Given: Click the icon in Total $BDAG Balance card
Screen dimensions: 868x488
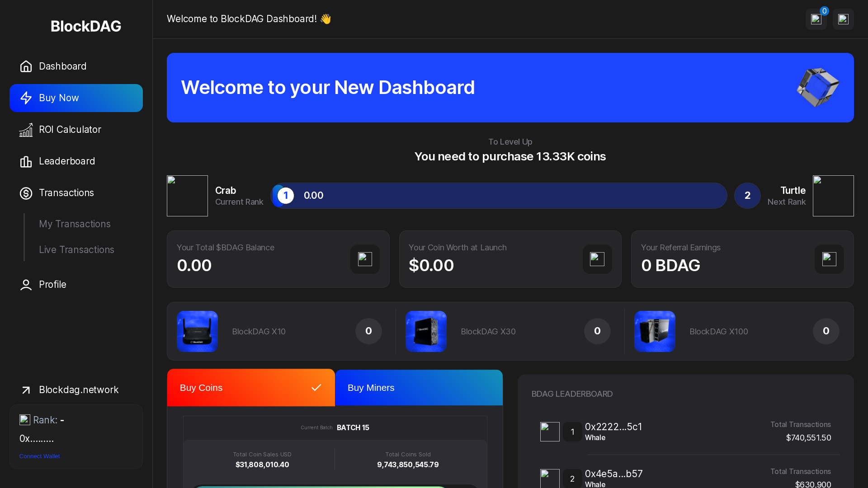Looking at the screenshot, I should pyautogui.click(x=365, y=259).
